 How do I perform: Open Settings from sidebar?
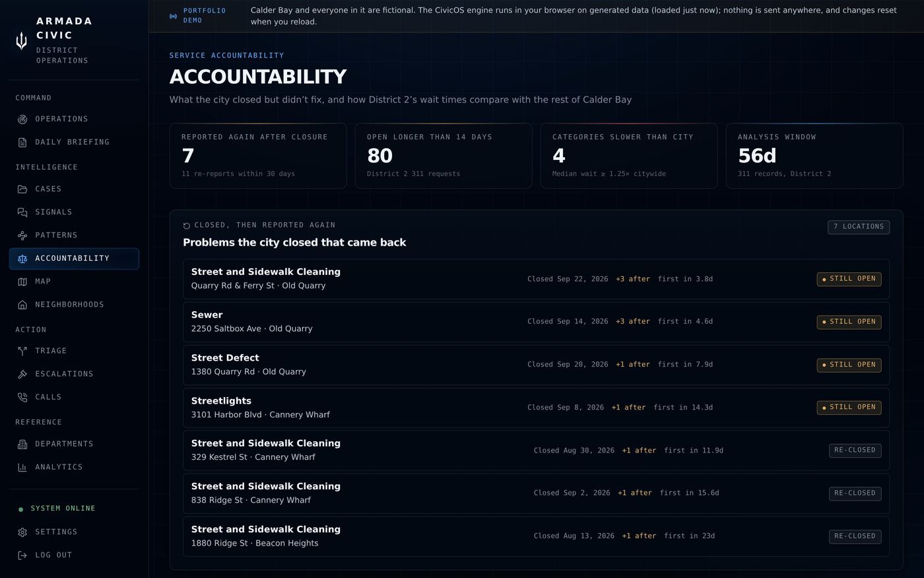(x=74, y=532)
